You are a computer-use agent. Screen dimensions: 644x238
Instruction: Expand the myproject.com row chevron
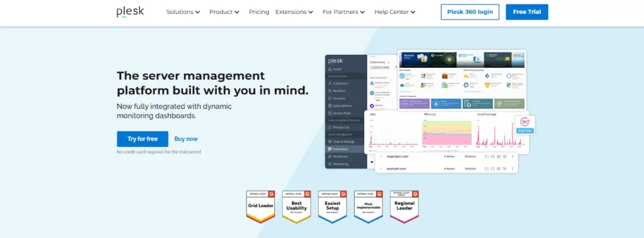tap(380, 157)
